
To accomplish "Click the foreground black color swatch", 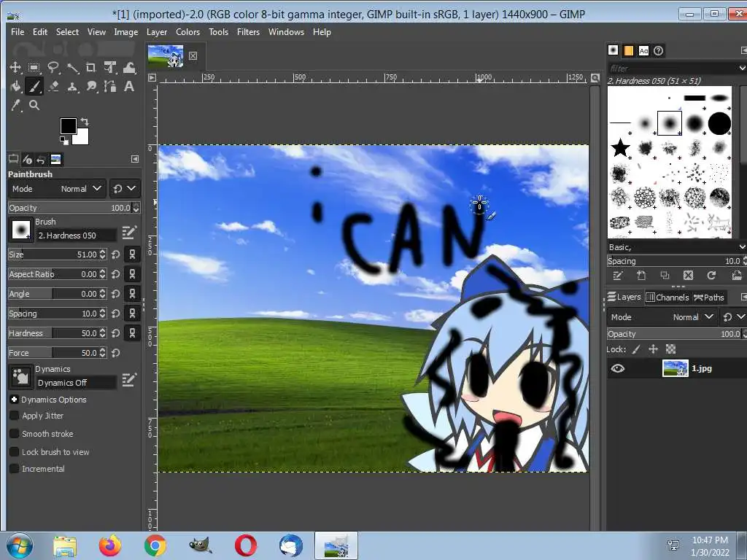I will [x=68, y=125].
